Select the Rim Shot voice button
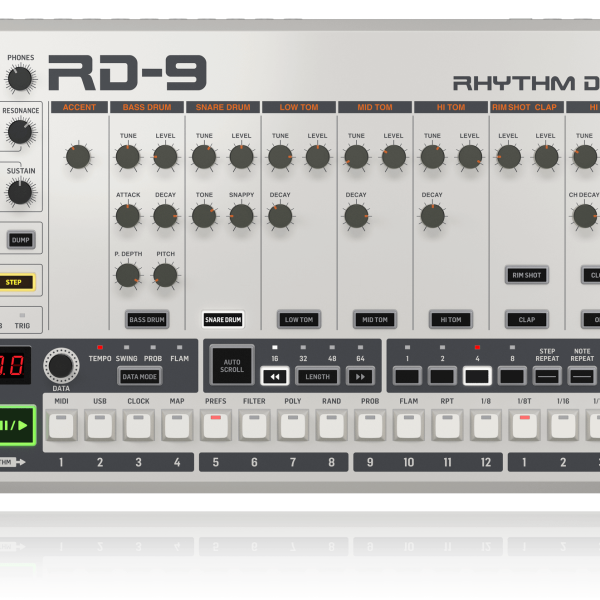The height and width of the screenshot is (600, 600). click(x=527, y=275)
